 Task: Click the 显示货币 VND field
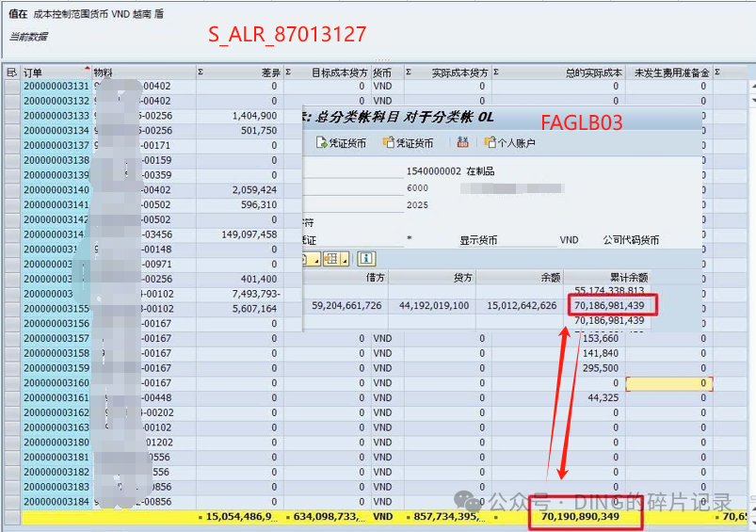[569, 240]
